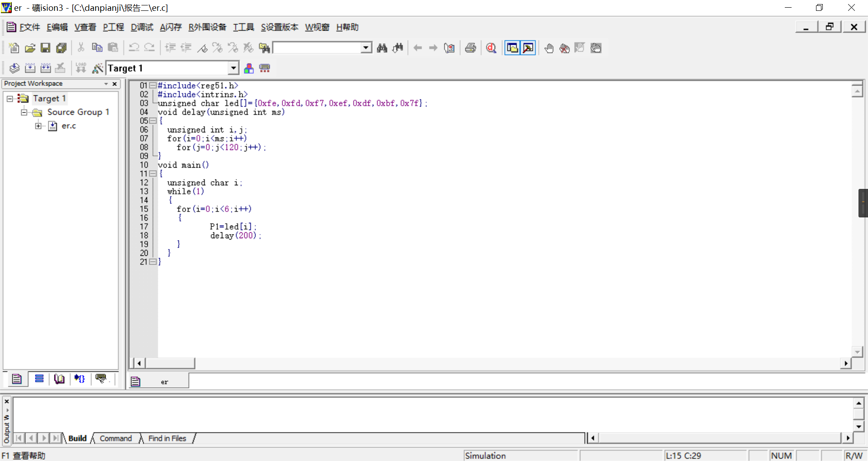The width and height of the screenshot is (868, 461).
Task: Collapse code fold at line 11
Action: tap(153, 174)
